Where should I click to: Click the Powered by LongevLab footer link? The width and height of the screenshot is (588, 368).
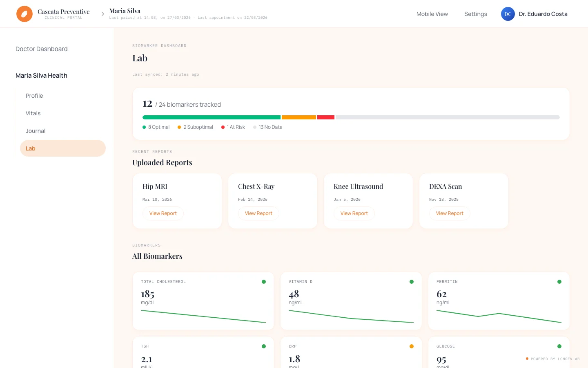click(x=553, y=359)
